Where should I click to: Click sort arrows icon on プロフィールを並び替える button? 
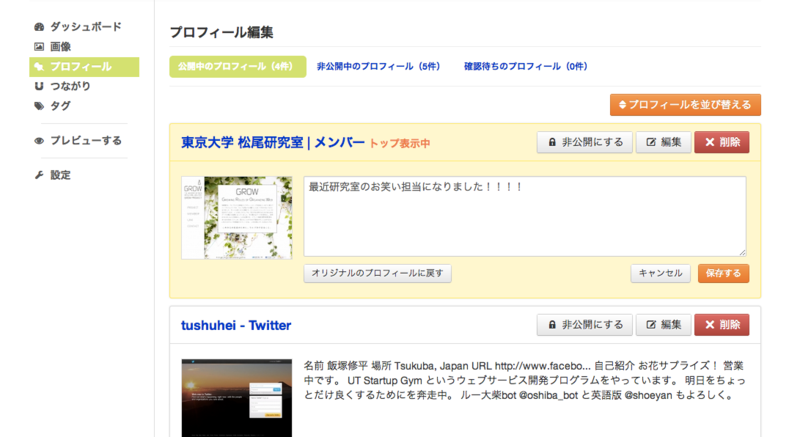point(622,105)
